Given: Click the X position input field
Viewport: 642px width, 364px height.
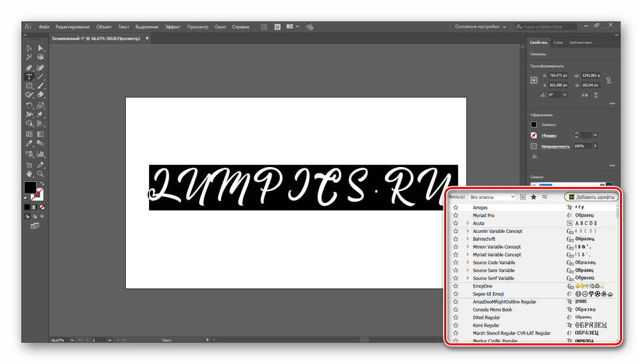Looking at the screenshot, I should click(557, 75).
